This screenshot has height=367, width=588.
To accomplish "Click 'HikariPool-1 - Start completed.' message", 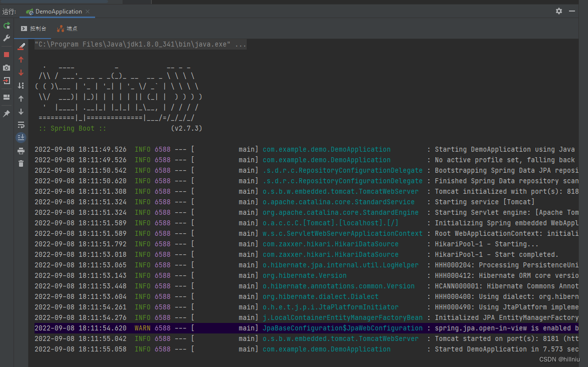I will click(x=496, y=254).
